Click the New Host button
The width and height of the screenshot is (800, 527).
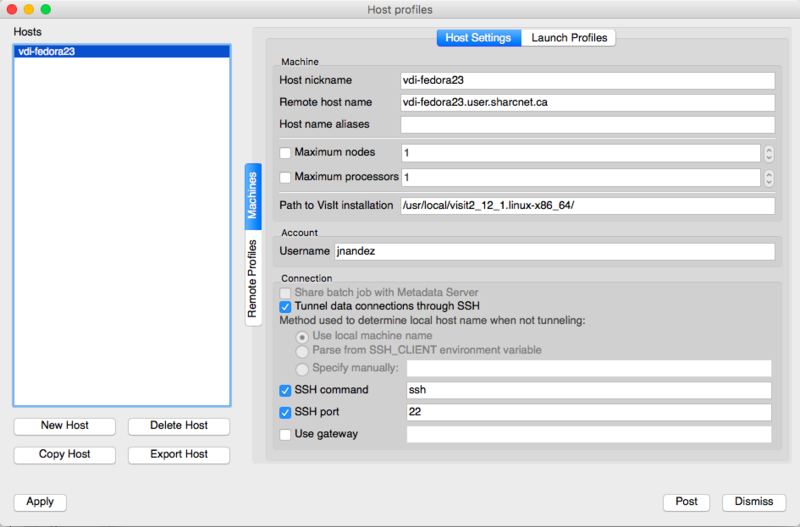pos(65,426)
